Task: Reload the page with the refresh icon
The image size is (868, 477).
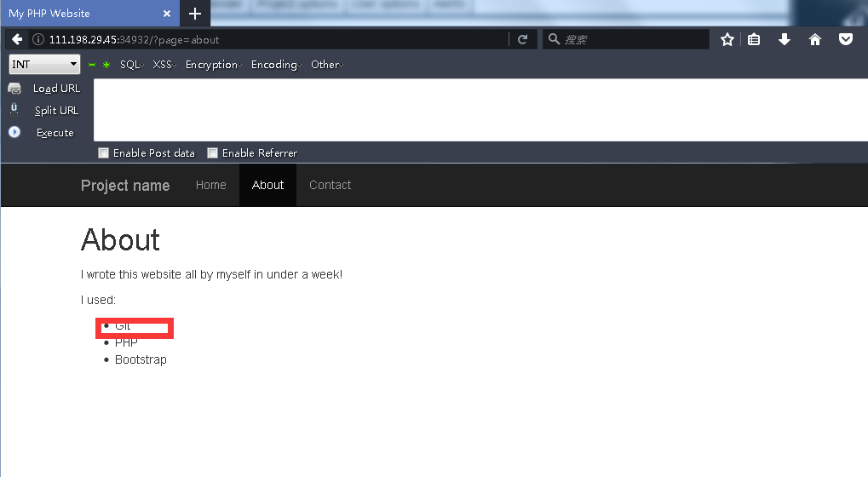Action: click(x=522, y=40)
